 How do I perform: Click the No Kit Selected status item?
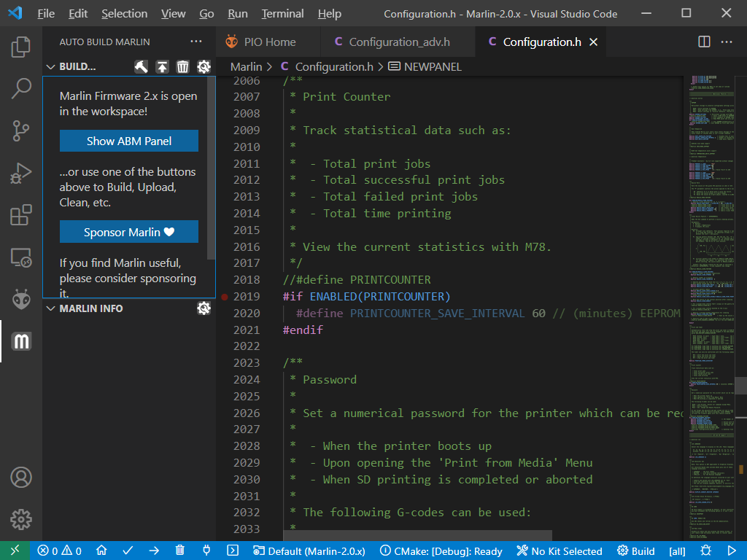click(x=559, y=551)
